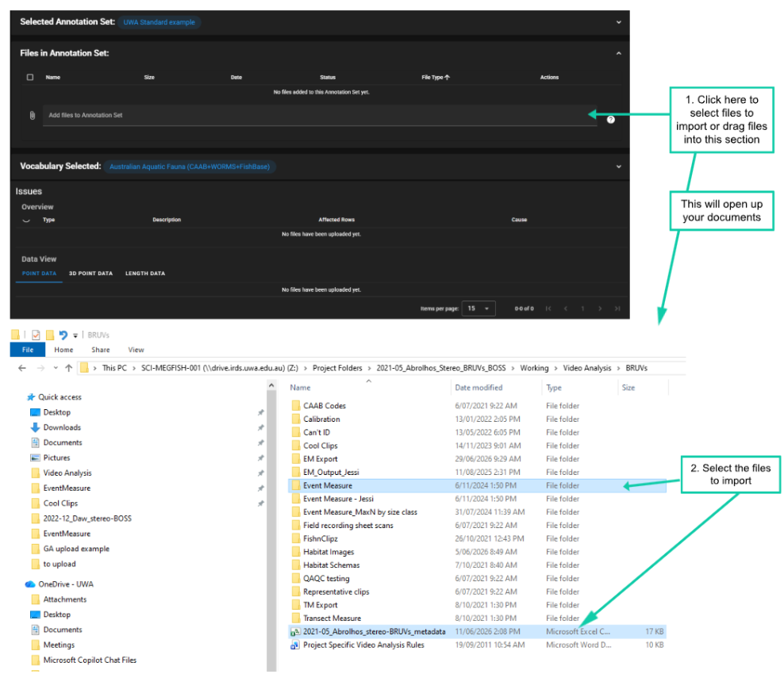This screenshot has width=784, height=674.
Task: Click the paperclip attach files icon
Action: [x=32, y=116]
